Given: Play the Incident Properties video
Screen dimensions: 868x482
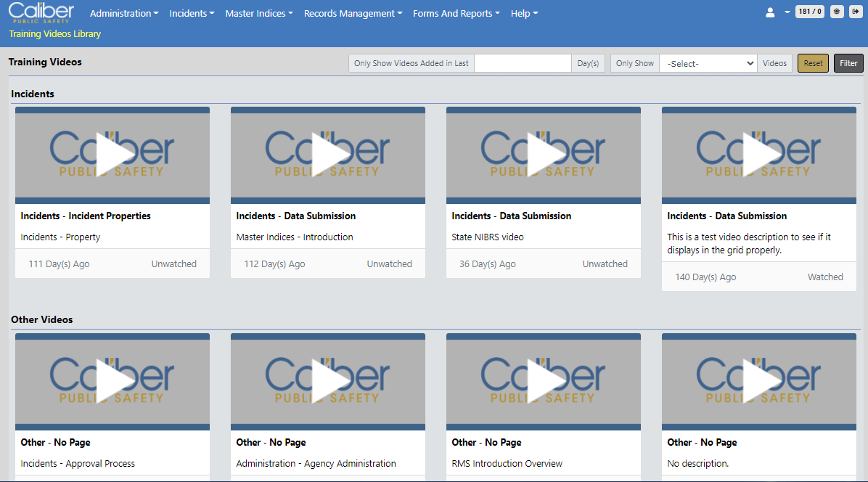Looking at the screenshot, I should click(112, 155).
